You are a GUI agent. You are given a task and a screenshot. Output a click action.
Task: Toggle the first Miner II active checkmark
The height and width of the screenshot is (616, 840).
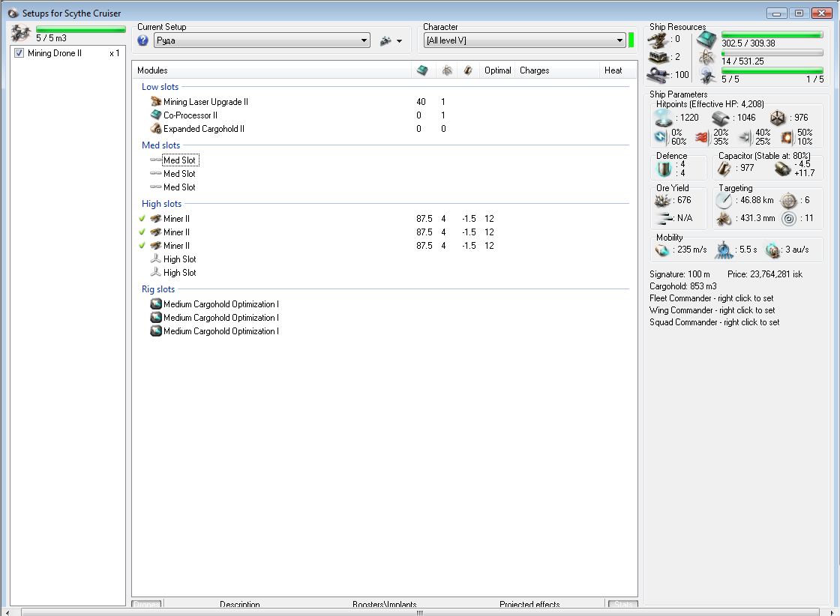pos(142,218)
